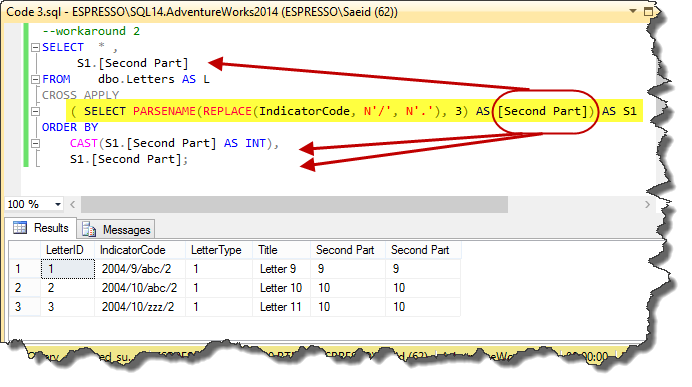Select the first Second Part column header
This screenshot has width=692, height=387.
pyautogui.click(x=348, y=250)
